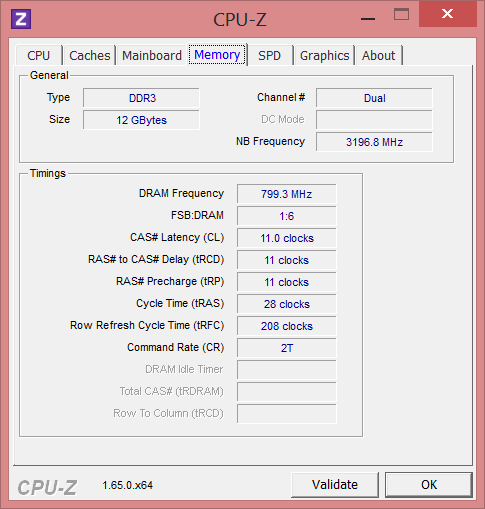Screen dimensions: 485x509
Task: Click the Validate button
Action: (335, 484)
